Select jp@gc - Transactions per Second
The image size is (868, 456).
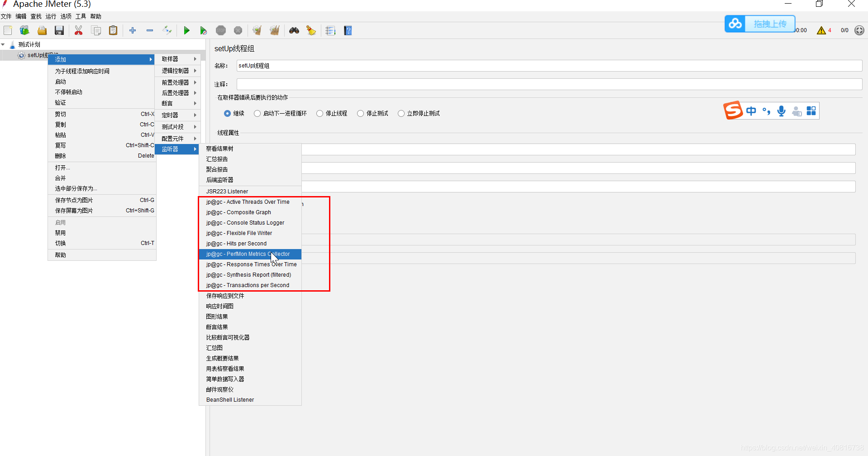(x=250, y=285)
